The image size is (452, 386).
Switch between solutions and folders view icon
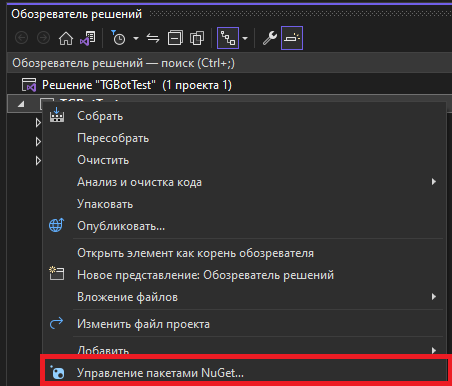88,38
